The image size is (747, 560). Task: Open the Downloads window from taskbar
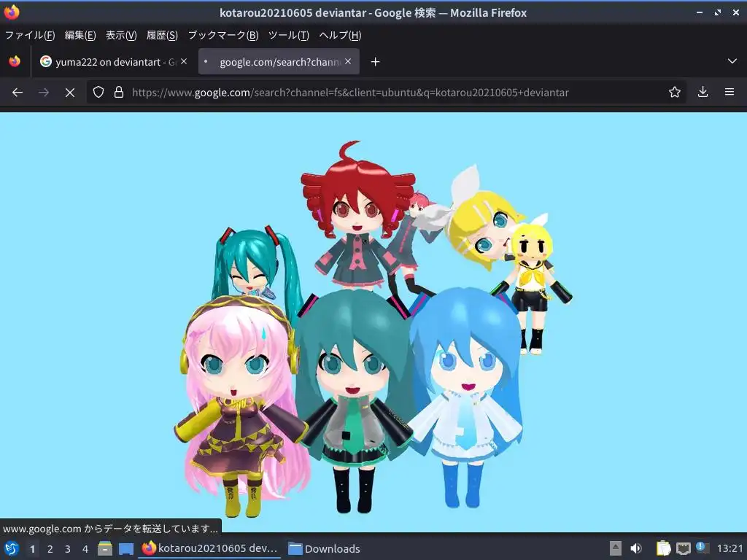tap(325, 548)
